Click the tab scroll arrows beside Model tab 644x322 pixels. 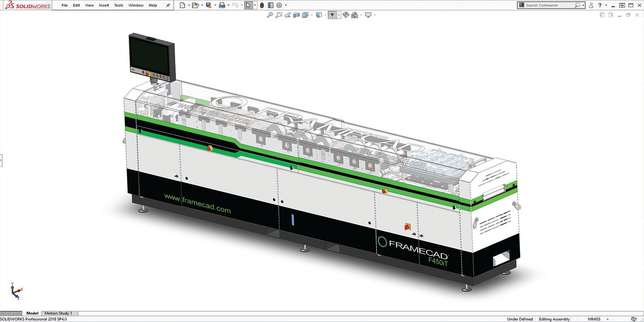[x=11, y=313]
